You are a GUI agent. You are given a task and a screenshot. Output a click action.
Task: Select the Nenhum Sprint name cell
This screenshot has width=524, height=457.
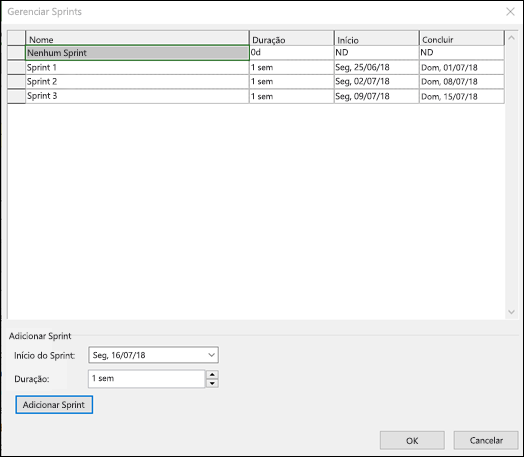[137, 53]
